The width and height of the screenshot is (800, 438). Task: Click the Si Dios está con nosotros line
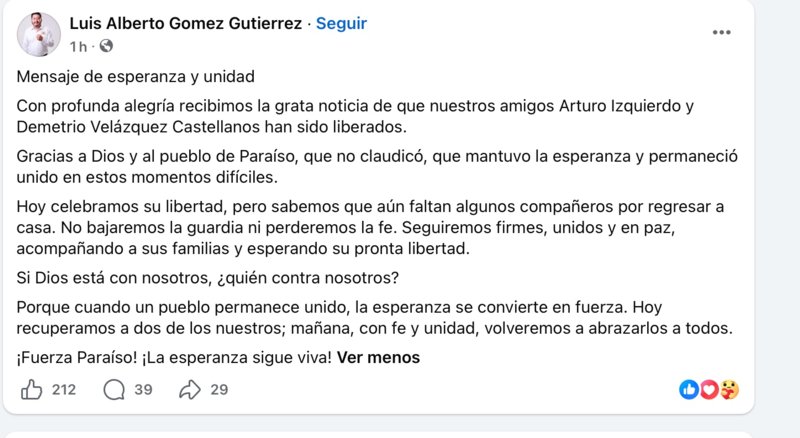(208, 278)
